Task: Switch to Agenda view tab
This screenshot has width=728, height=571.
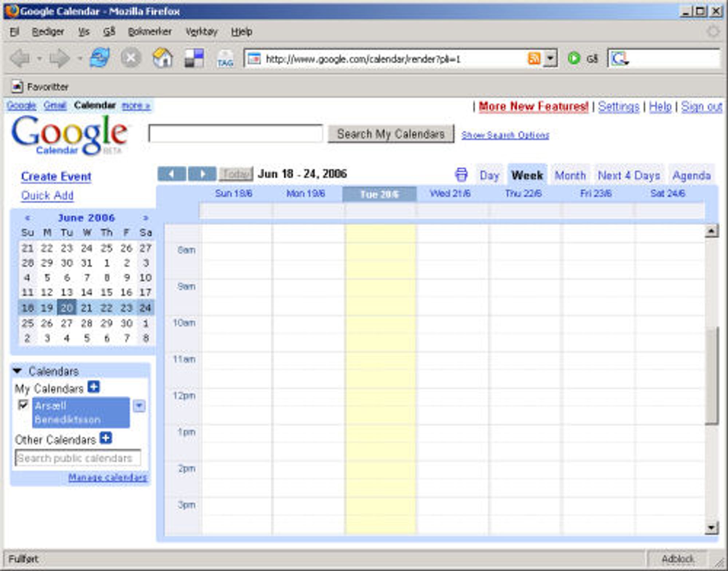Action: [692, 176]
